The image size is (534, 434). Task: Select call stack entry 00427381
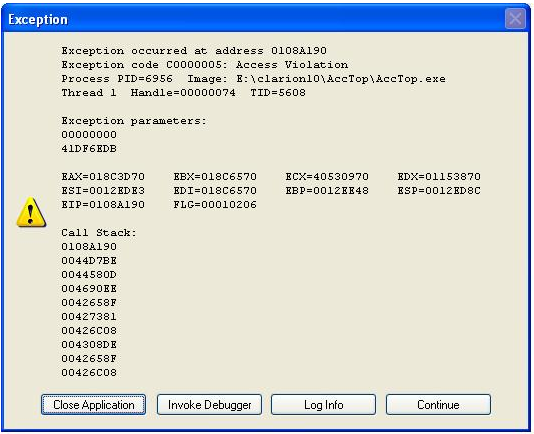tap(89, 316)
